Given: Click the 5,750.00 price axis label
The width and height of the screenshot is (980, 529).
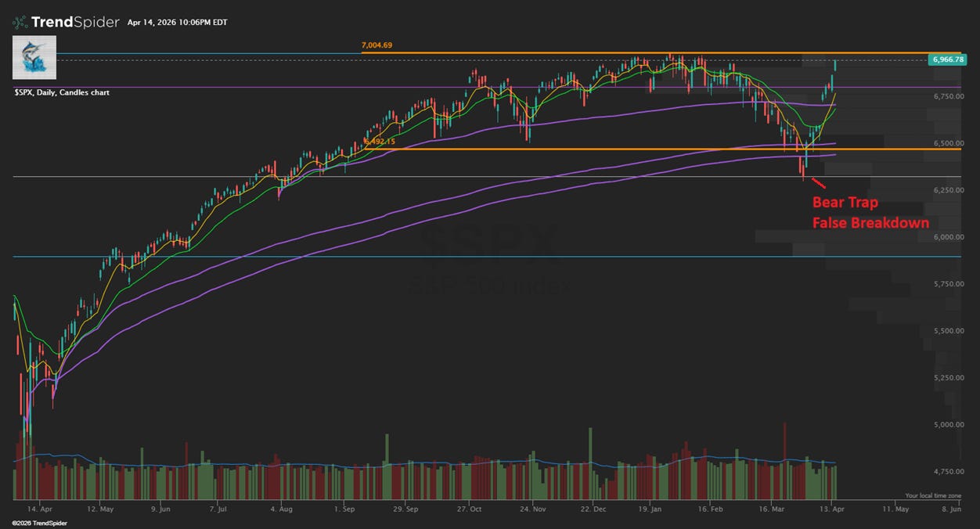Looking at the screenshot, I should click(x=948, y=284).
